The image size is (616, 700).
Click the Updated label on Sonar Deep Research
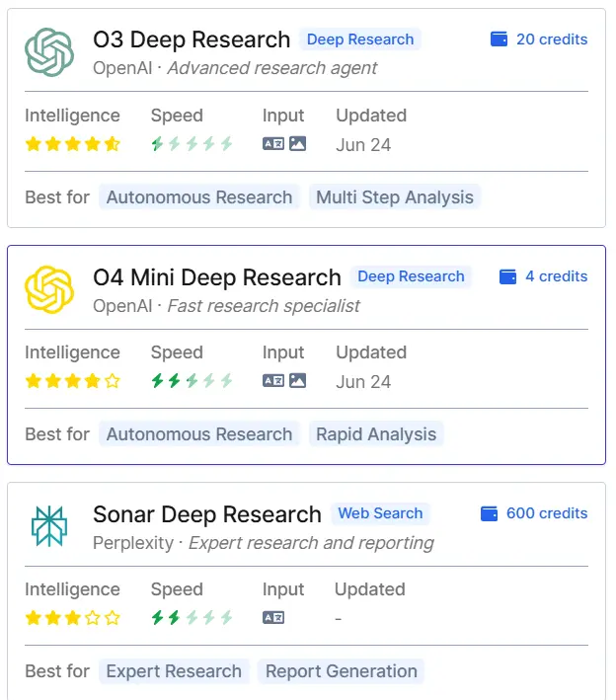(x=370, y=589)
